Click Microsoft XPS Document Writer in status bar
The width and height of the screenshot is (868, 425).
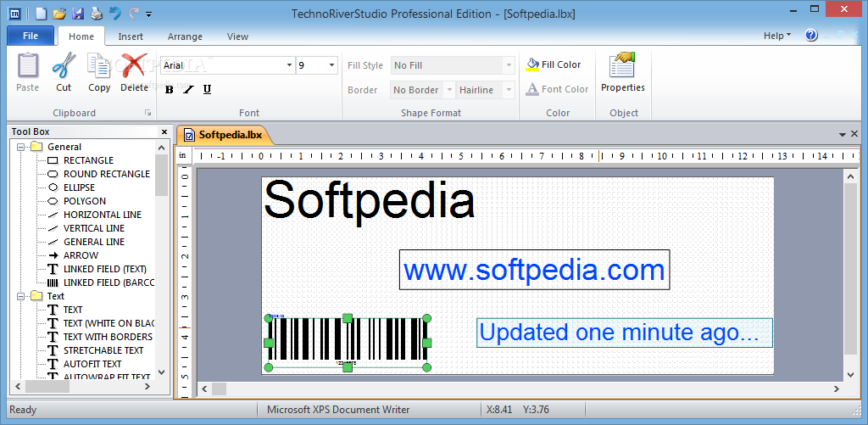(338, 410)
